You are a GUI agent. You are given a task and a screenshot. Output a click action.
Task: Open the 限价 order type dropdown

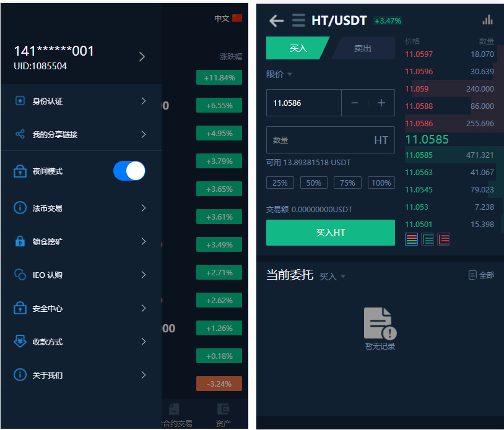[279, 74]
